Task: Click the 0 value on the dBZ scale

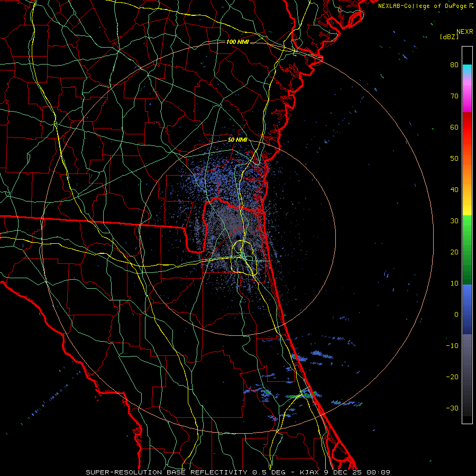Action: (456, 315)
